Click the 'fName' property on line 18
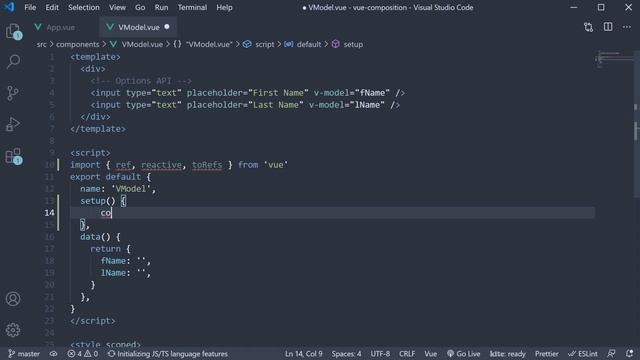This screenshot has width=640, height=360. point(113,261)
